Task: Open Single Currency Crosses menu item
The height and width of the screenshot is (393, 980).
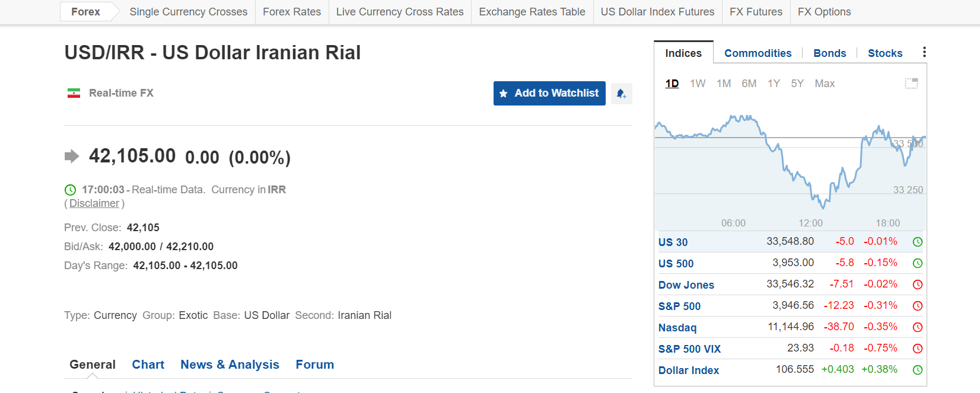Action: (189, 12)
